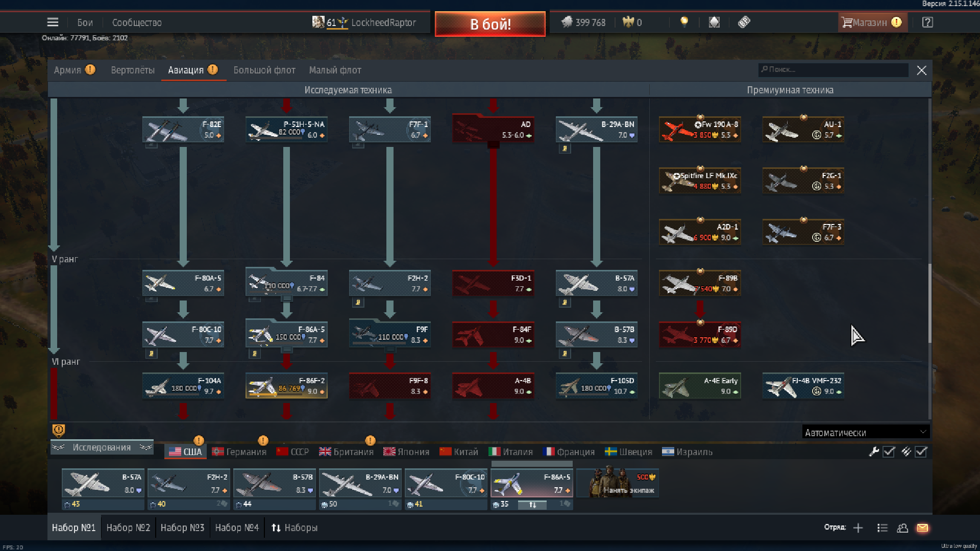The image size is (980, 551).
Task: Click the research tree vertical scrollbar
Action: [x=929, y=304]
